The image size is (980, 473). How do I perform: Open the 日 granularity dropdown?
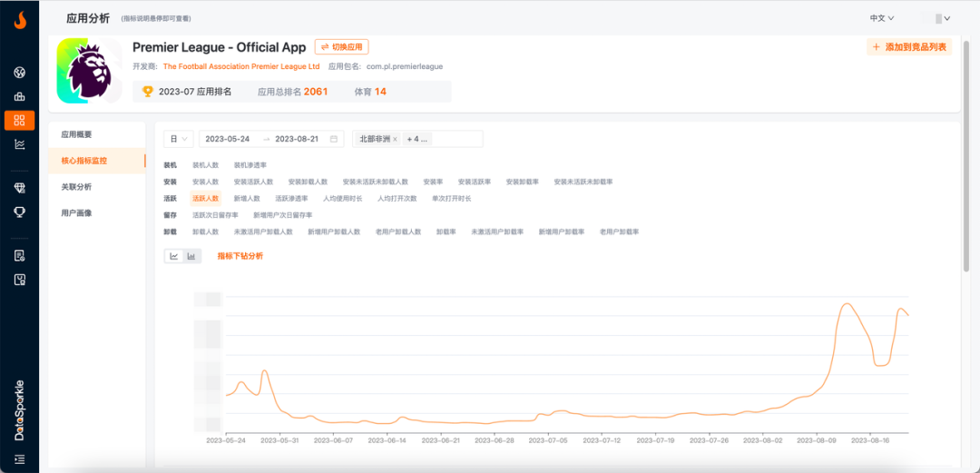click(x=178, y=139)
